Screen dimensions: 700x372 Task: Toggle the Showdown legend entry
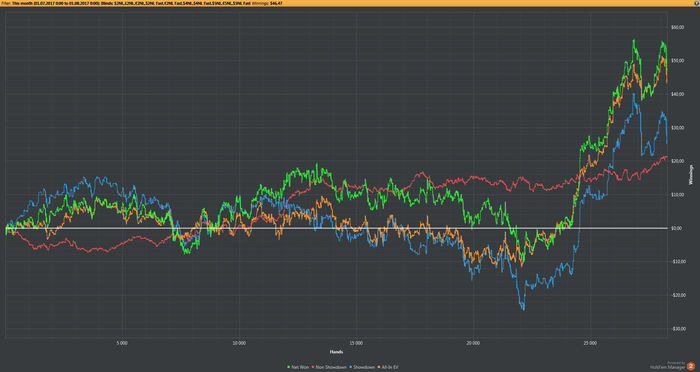(362, 367)
